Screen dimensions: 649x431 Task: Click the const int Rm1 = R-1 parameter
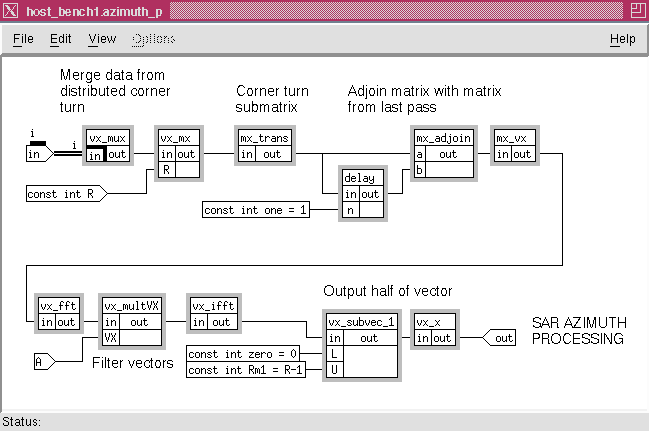pyautogui.click(x=253, y=370)
